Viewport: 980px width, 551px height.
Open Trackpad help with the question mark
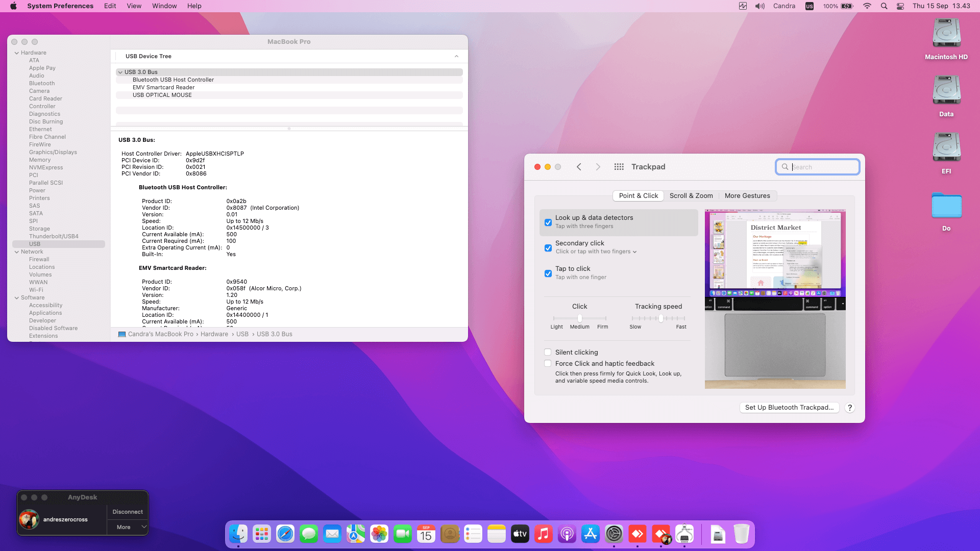pos(850,408)
